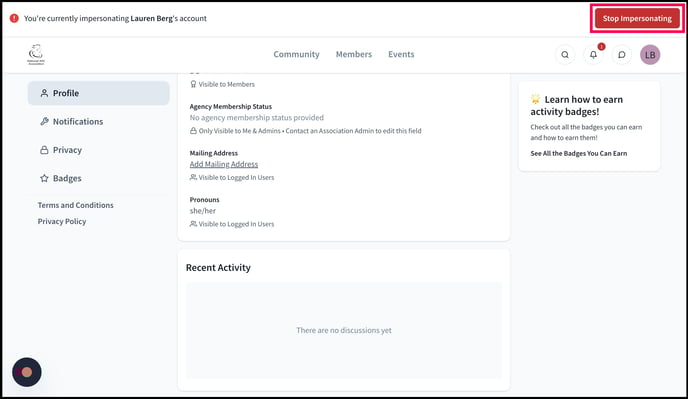
Task: Go to the Events tab
Action: pyautogui.click(x=401, y=54)
